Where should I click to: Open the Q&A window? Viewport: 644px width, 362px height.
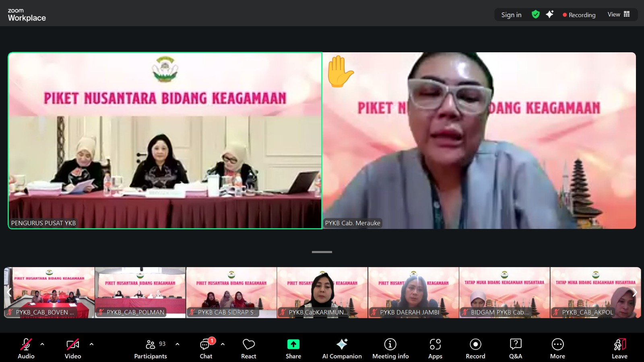[515, 348]
